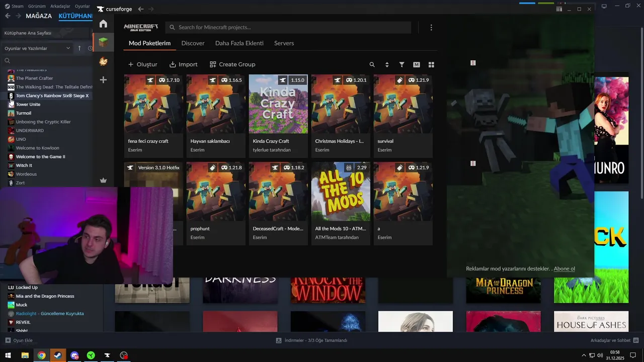Open Kinda Crazy Craft modpack card

(278, 116)
